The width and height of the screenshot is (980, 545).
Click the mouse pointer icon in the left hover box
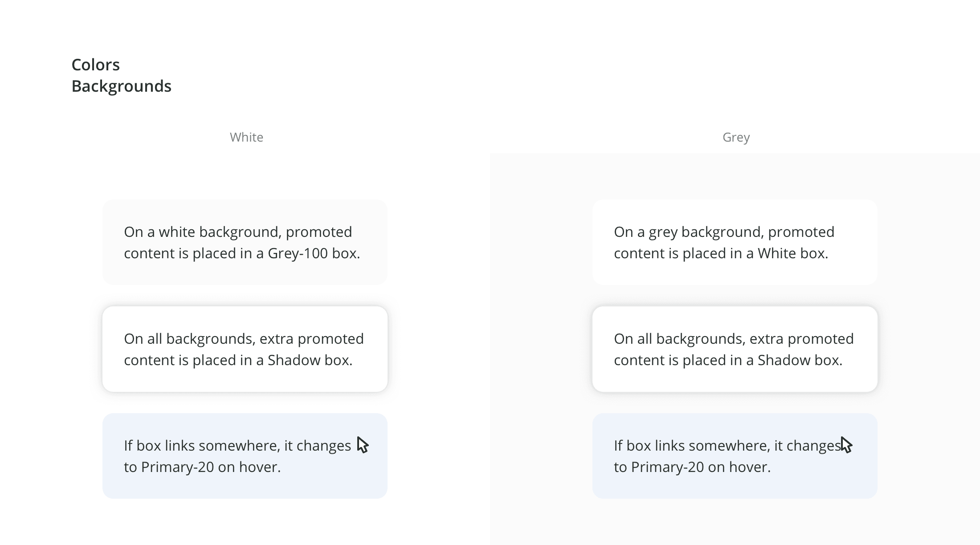coord(363,445)
